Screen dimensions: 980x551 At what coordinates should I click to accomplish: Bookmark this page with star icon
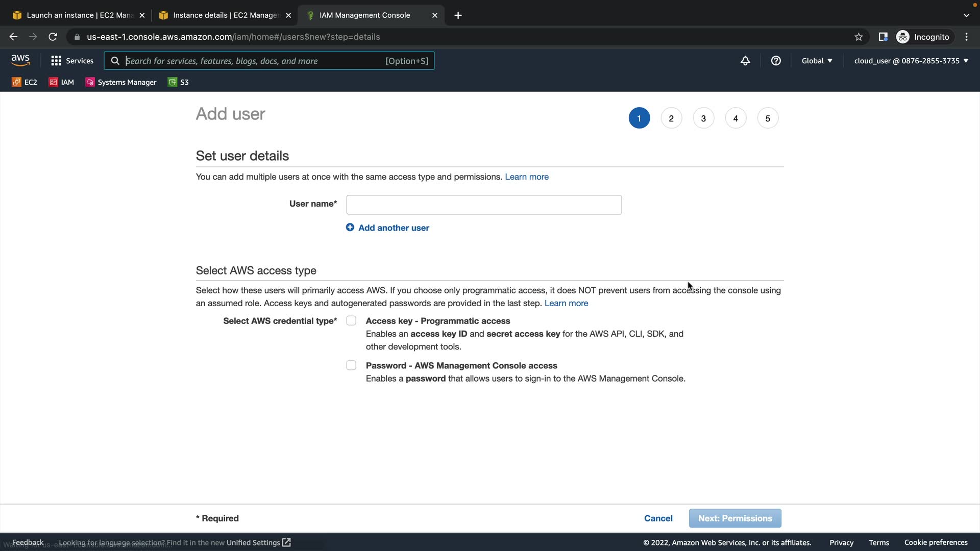859,37
